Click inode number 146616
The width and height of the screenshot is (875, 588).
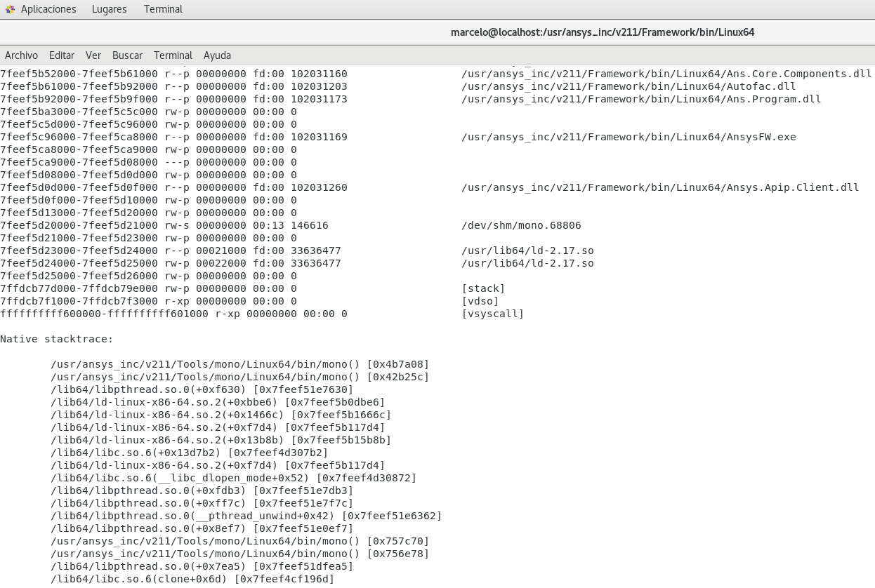coord(310,225)
